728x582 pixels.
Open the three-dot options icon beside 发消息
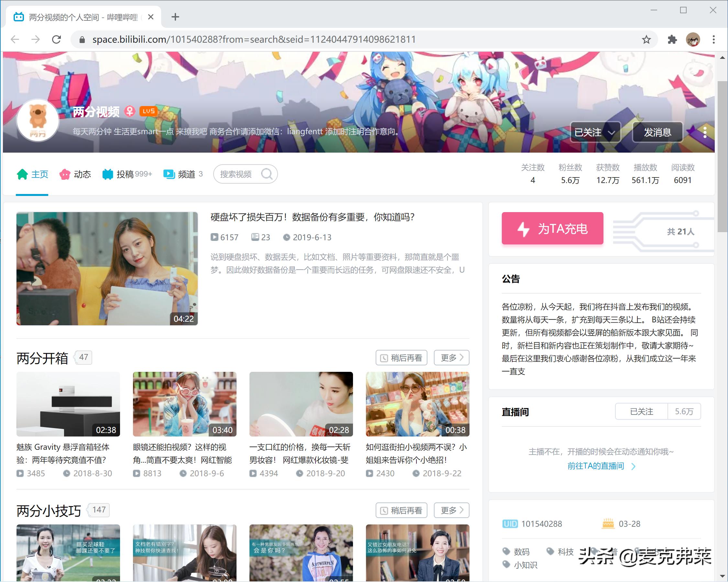pyautogui.click(x=705, y=132)
